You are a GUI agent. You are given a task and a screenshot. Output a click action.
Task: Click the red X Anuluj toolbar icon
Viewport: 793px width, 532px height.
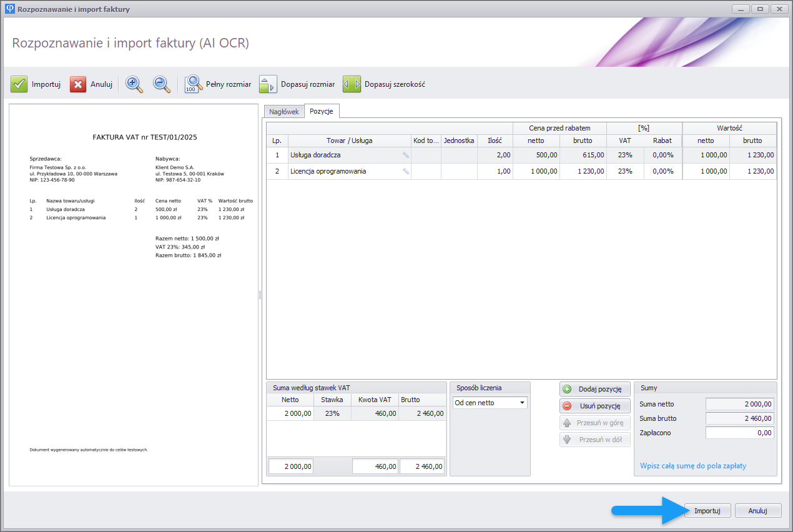click(78, 84)
